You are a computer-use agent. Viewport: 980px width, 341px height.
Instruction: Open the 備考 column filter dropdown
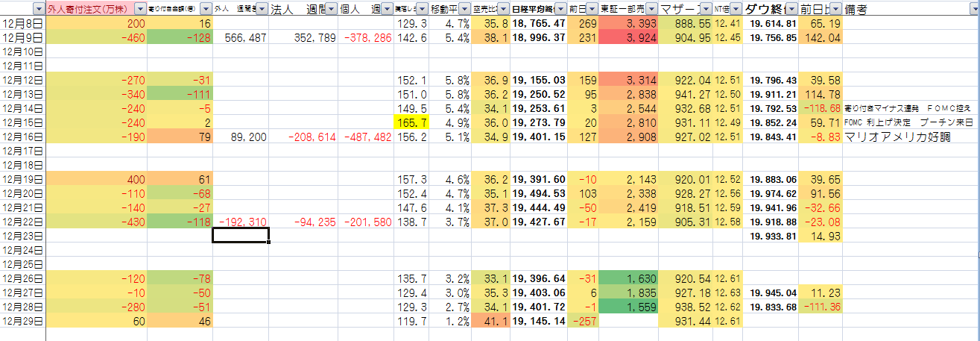click(973, 9)
